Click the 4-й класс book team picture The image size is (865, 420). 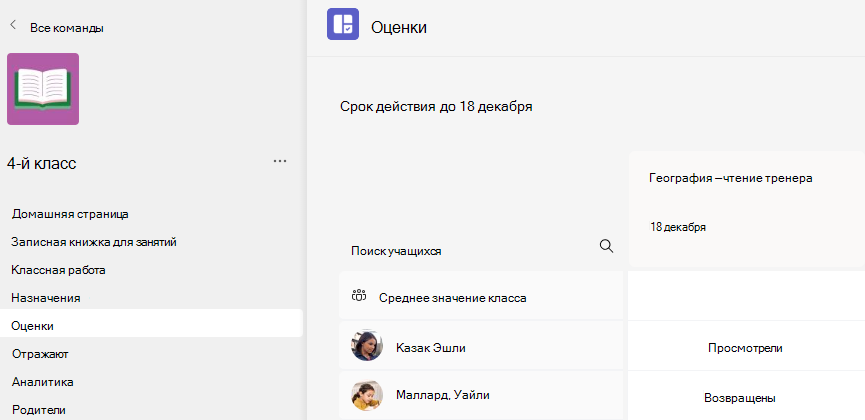pyautogui.click(x=43, y=89)
